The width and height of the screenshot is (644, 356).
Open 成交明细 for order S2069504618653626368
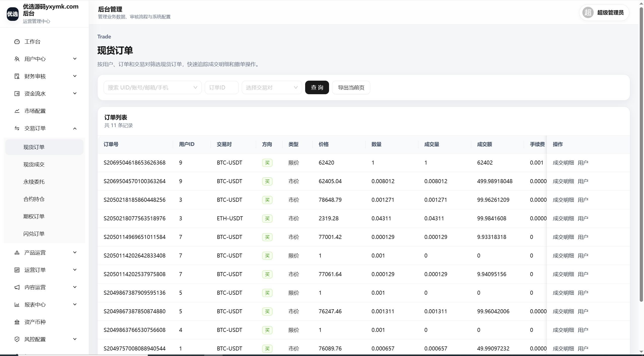pyautogui.click(x=563, y=163)
